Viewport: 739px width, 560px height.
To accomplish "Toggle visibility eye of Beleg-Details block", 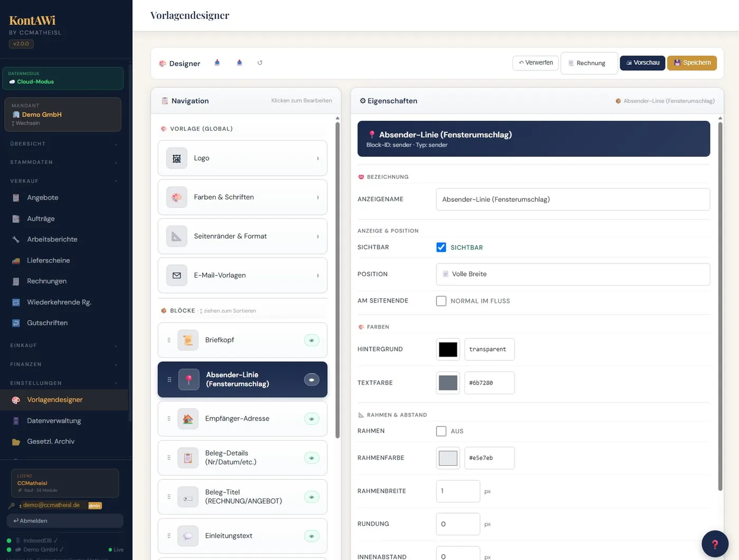I will pyautogui.click(x=311, y=458).
